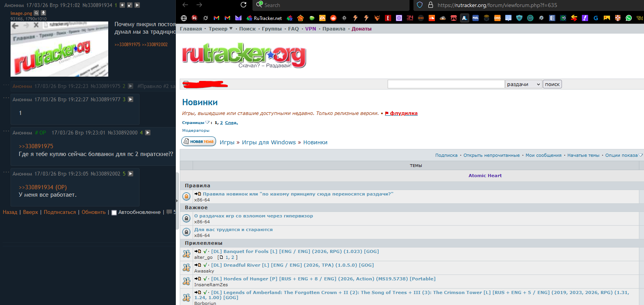Image resolution: width=644 pixels, height=305 pixels.
Task: Click the browser Forward arrow button
Action: click(199, 5)
